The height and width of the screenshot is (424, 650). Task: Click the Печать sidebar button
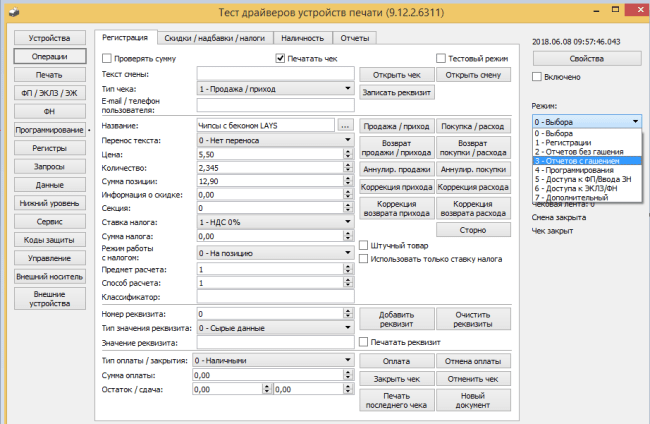(x=50, y=75)
